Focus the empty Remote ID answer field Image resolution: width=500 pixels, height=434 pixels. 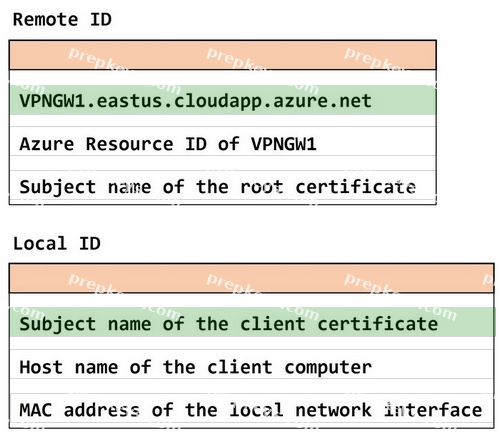(x=223, y=55)
